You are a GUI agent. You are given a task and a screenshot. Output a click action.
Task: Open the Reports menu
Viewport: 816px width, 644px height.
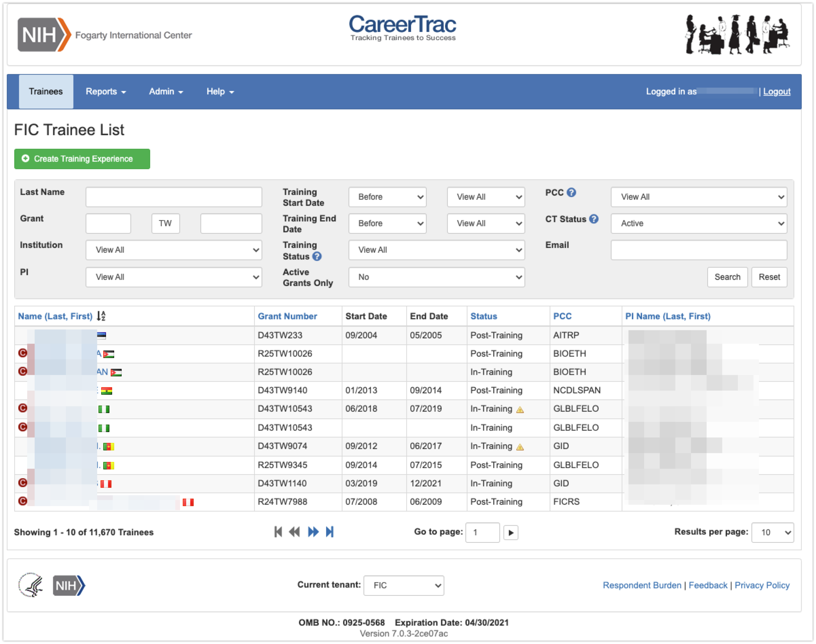point(105,92)
